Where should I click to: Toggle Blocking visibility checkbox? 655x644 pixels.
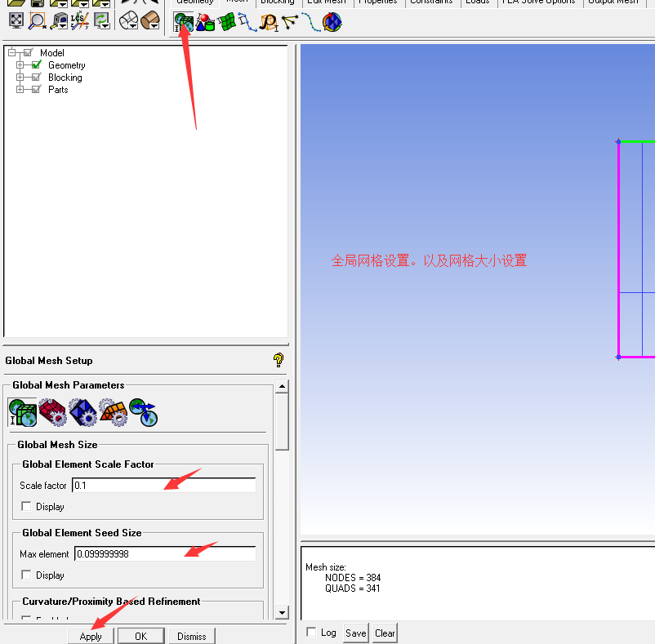36,77
